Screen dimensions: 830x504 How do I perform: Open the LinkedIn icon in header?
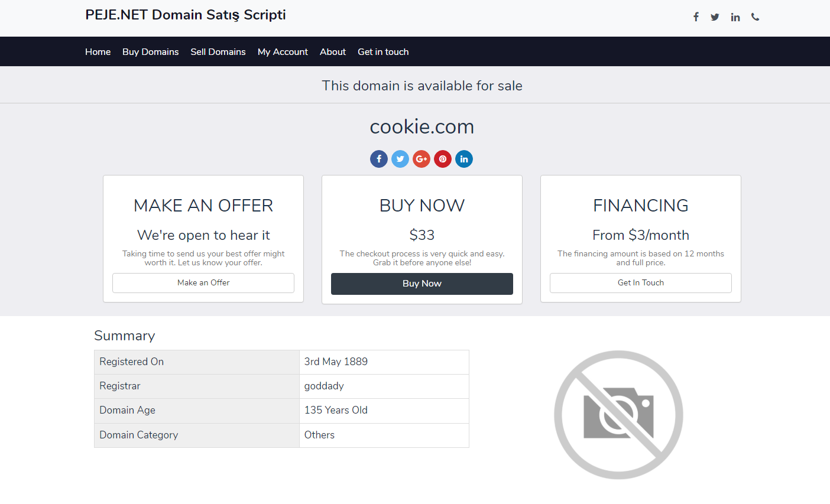tap(735, 17)
